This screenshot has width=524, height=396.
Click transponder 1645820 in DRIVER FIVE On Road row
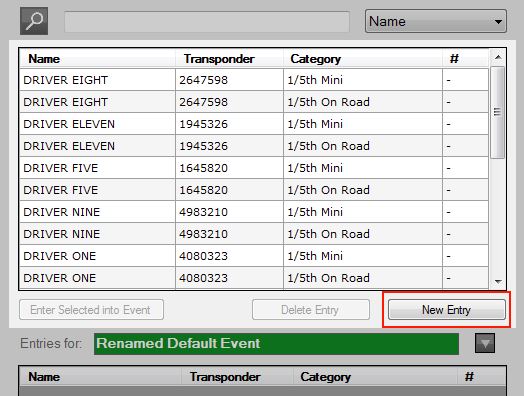[x=229, y=190]
